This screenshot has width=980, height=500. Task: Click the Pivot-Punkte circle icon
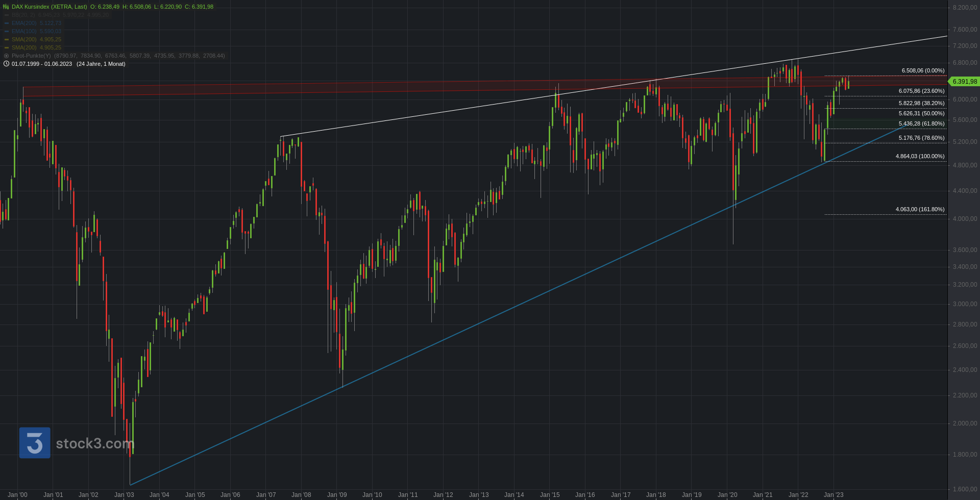point(6,56)
